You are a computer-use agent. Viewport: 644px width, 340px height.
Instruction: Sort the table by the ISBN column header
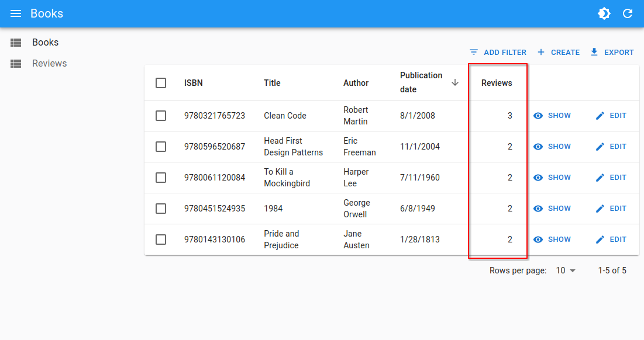(x=194, y=82)
